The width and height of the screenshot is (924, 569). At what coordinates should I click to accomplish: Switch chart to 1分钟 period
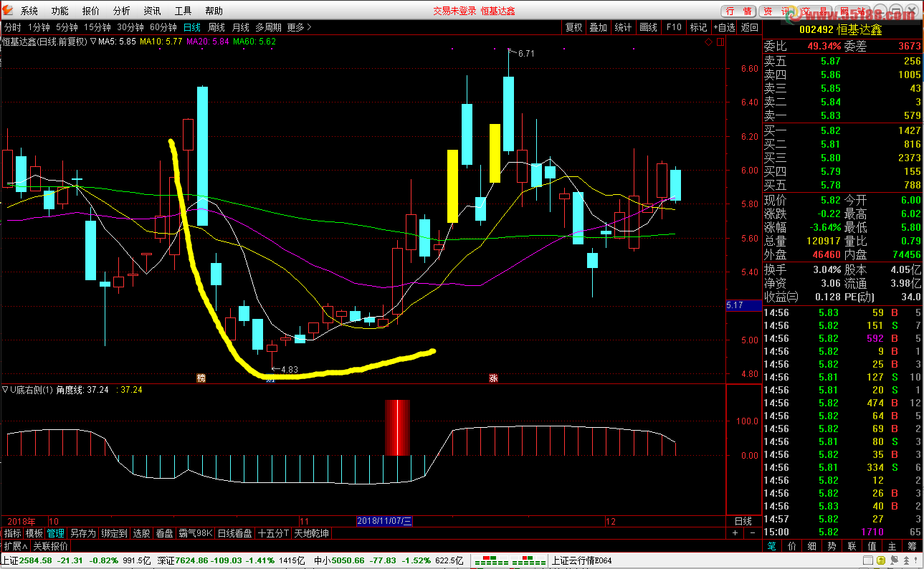tap(39, 27)
